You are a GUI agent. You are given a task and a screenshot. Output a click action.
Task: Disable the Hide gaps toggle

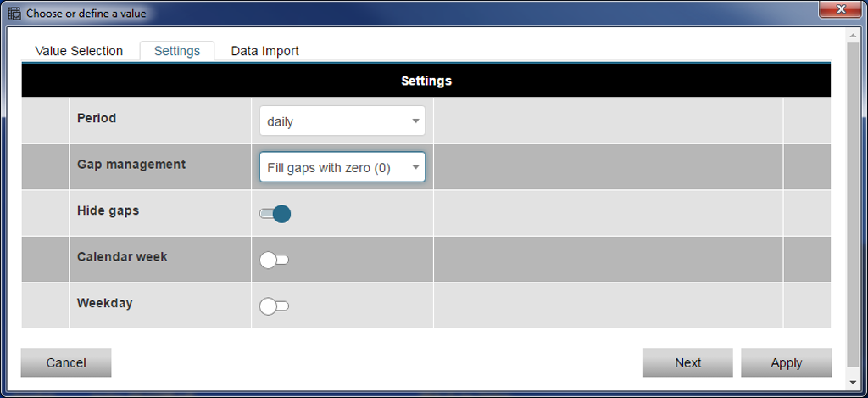(275, 214)
